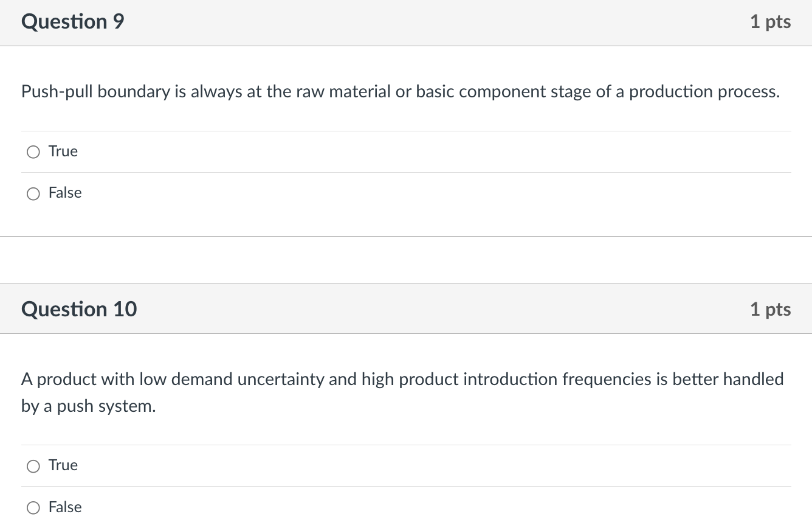Click the phrase "production process" in Question 9
Screen dimensions: 812x528
coord(703,92)
